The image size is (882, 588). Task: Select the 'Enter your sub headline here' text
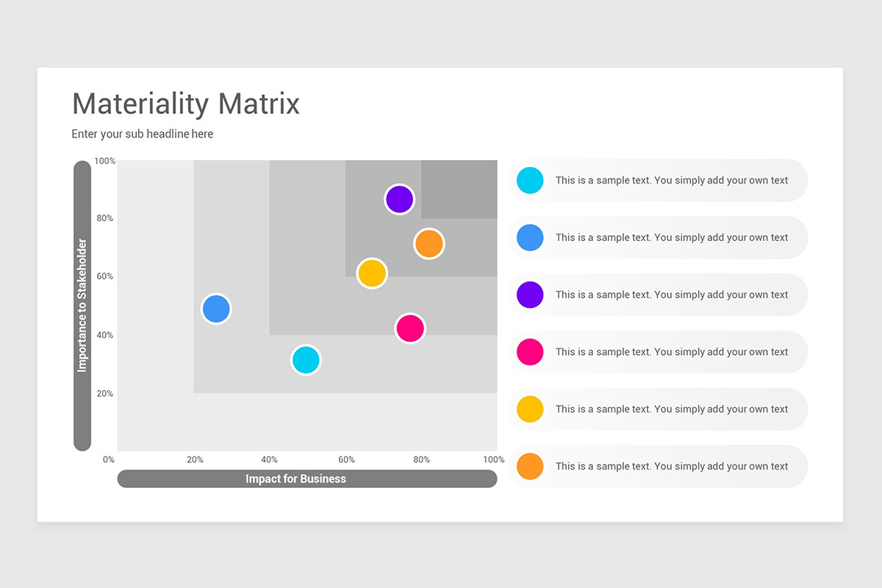tap(143, 134)
